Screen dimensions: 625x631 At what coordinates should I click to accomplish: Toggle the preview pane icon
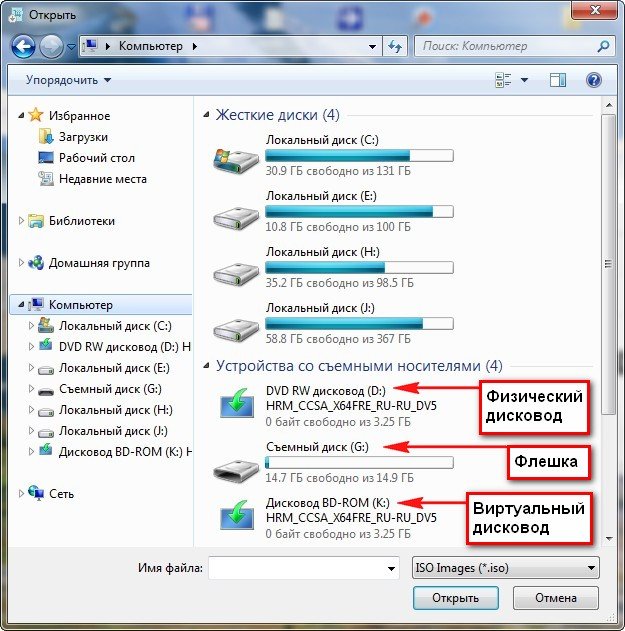tap(557, 80)
